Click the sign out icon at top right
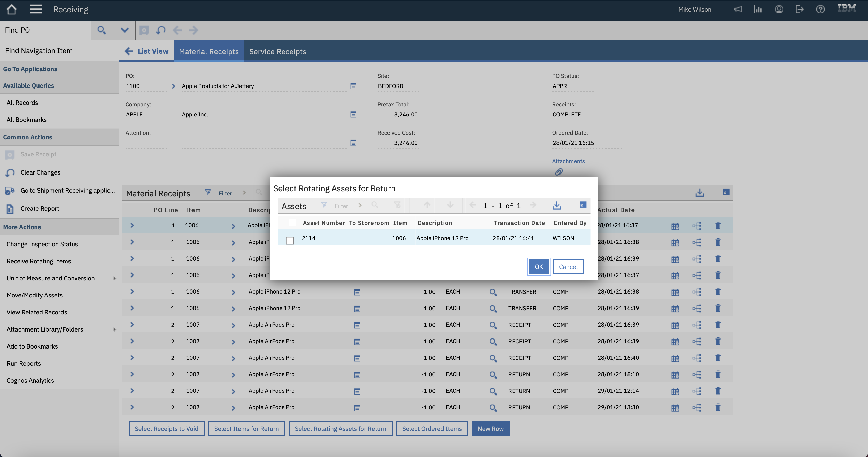 tap(799, 10)
